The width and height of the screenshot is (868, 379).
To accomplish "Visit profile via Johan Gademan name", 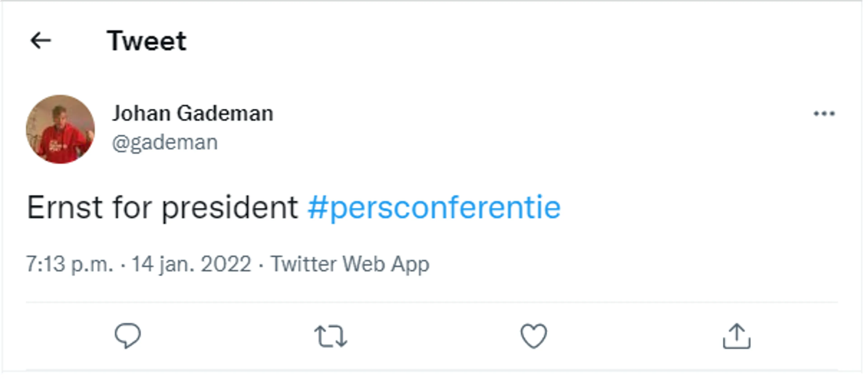I will click(x=192, y=113).
